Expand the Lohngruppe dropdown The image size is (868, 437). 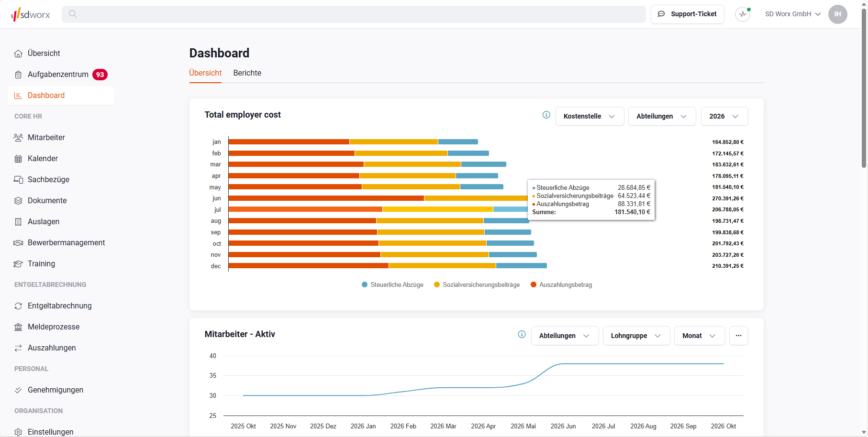tap(636, 336)
